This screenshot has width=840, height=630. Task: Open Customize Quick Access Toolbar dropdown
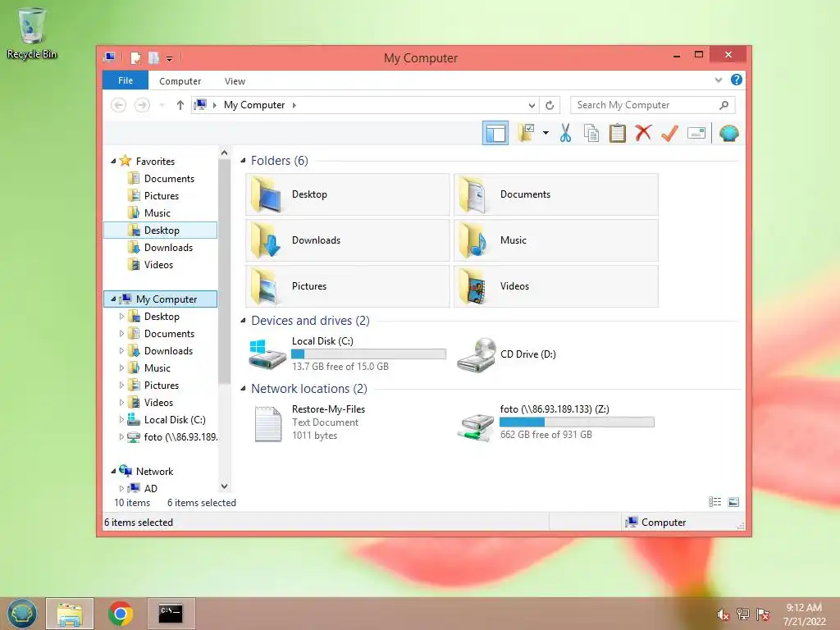[169, 58]
